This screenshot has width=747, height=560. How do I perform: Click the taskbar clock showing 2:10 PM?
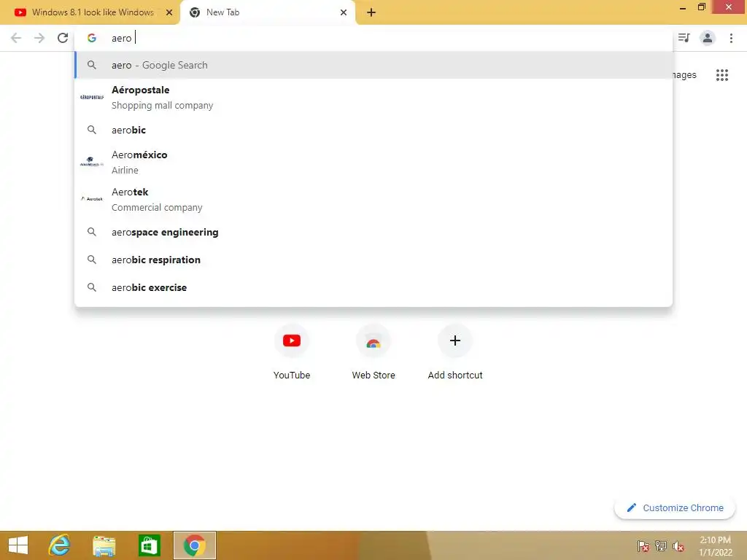715,545
